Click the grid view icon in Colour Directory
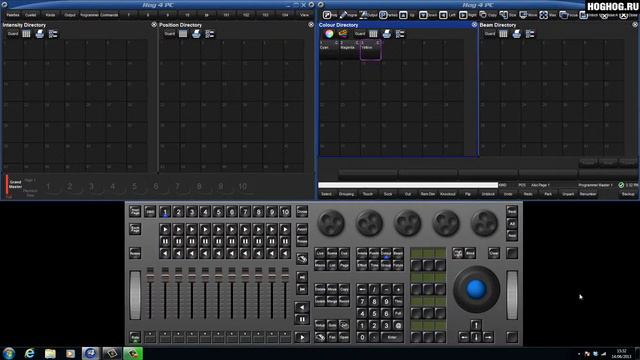This screenshot has height=360, width=640. click(373, 34)
